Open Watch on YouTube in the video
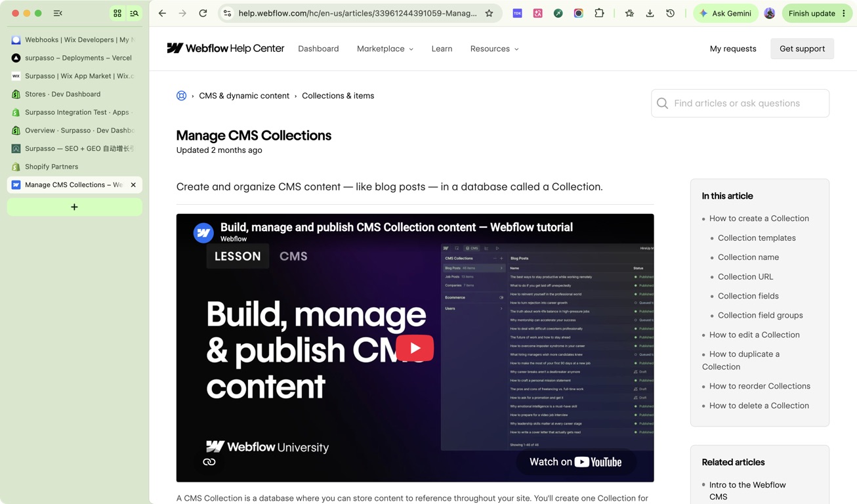 pos(575,462)
